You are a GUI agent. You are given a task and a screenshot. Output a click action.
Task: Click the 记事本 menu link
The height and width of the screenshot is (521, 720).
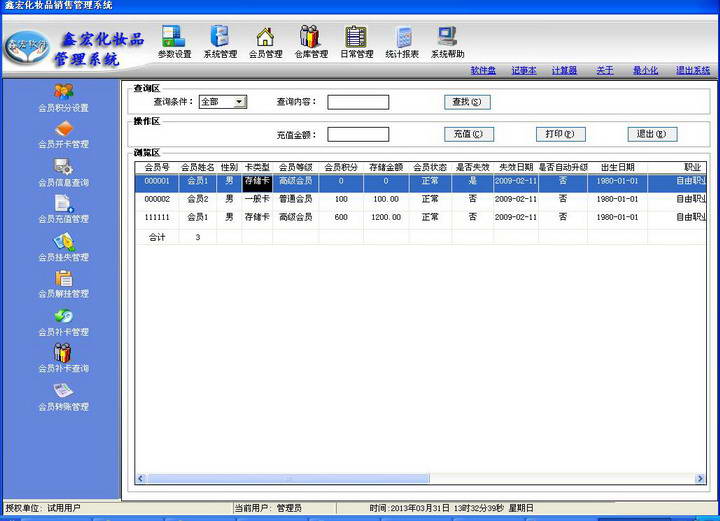[524, 71]
